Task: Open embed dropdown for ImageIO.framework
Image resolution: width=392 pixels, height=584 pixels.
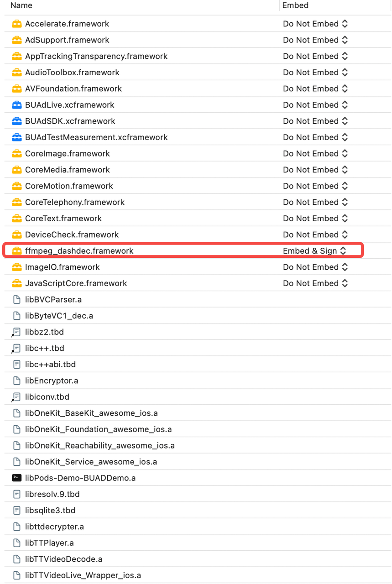Action: 315,267
